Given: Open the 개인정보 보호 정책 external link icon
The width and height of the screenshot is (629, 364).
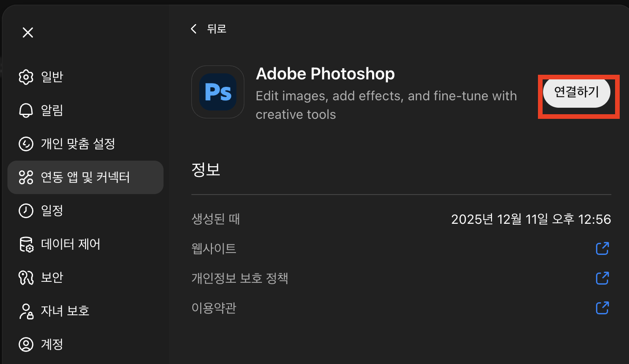Looking at the screenshot, I should click(603, 279).
